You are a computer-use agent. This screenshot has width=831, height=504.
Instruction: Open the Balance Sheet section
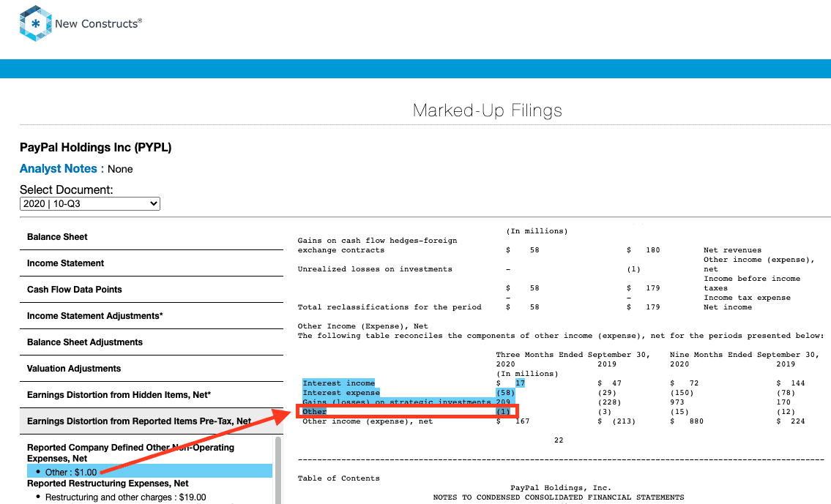[x=152, y=237]
